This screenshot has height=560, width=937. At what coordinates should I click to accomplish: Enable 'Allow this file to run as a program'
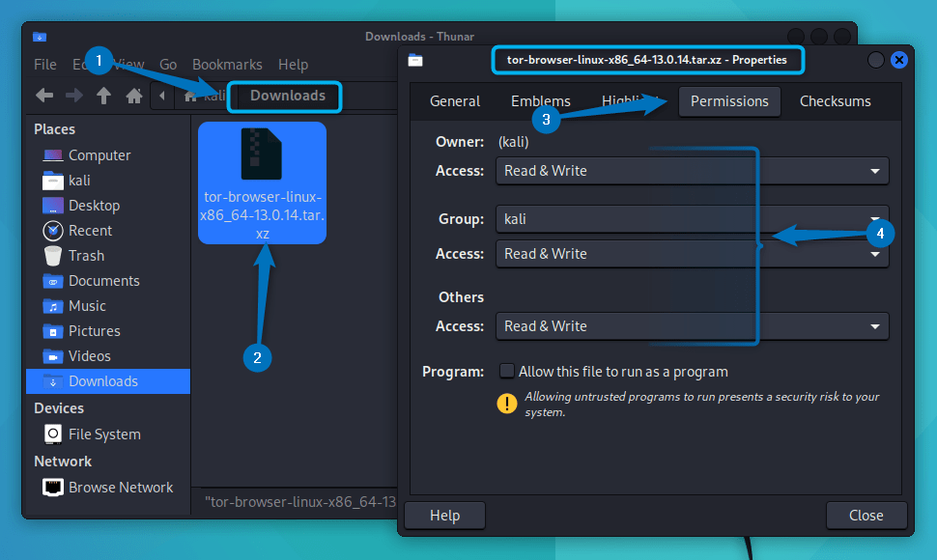click(506, 371)
